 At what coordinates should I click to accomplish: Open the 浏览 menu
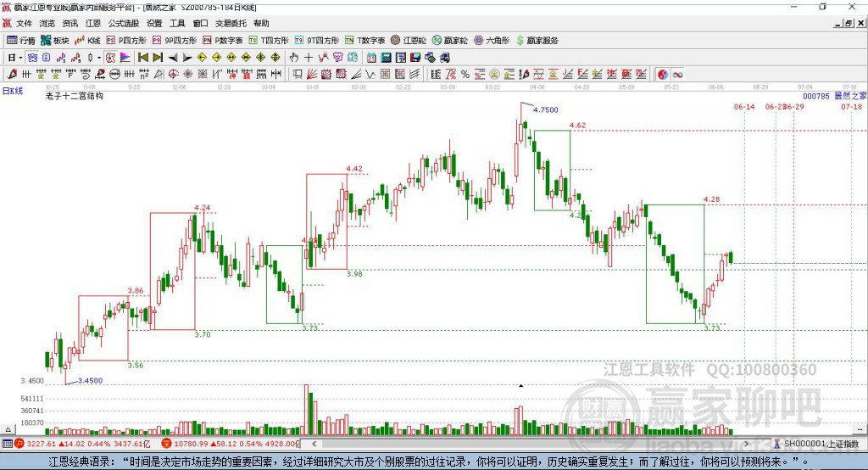point(47,23)
